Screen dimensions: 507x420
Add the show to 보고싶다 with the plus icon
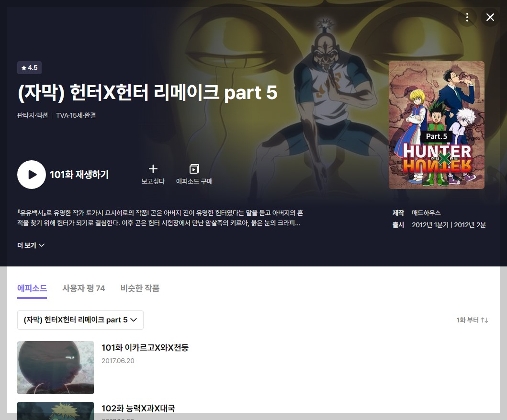153,169
